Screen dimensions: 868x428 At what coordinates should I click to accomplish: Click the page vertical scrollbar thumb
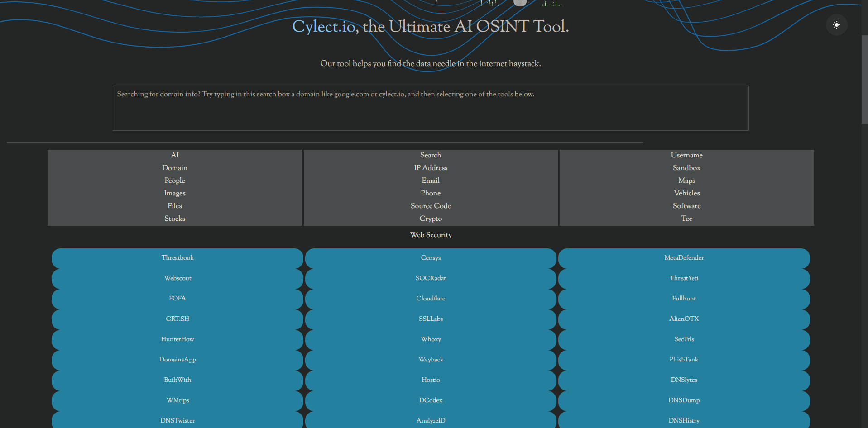pos(864,80)
